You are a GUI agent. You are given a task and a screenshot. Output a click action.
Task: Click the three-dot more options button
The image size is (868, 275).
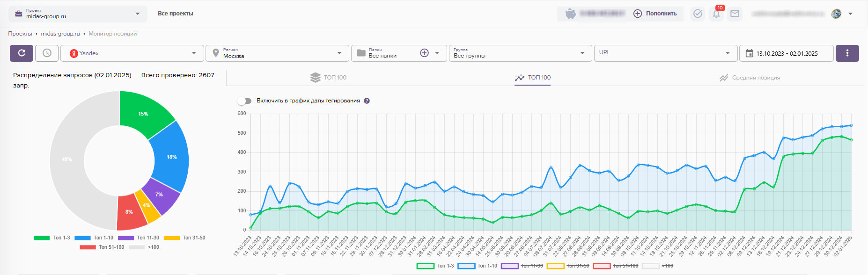click(x=847, y=53)
